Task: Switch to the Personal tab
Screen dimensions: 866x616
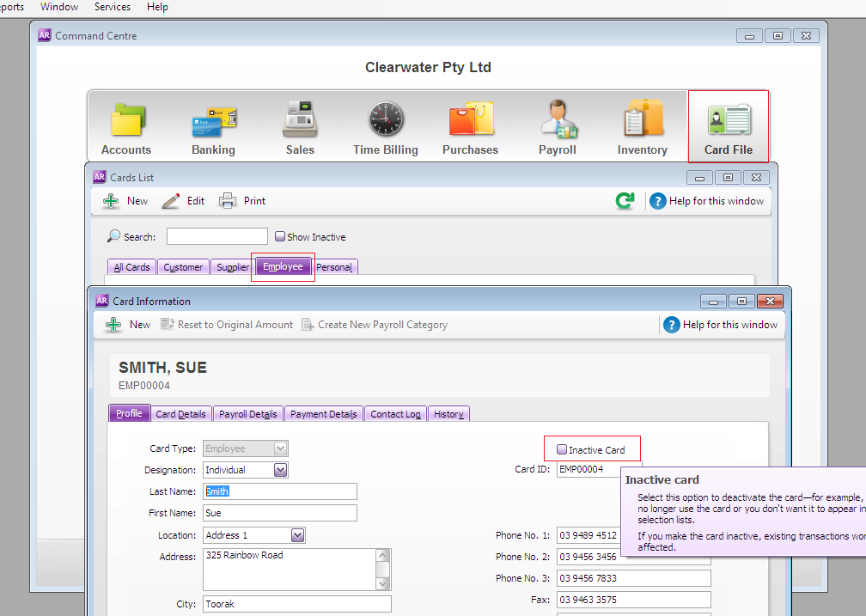Action: point(334,267)
